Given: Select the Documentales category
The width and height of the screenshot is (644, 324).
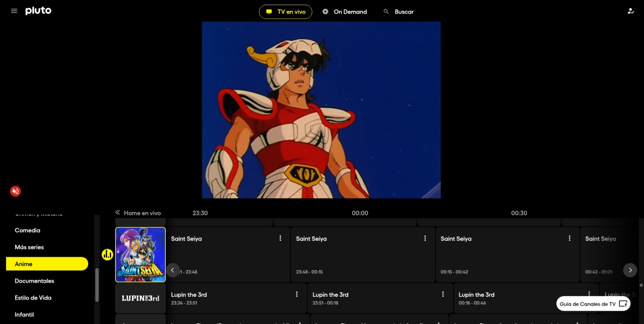Looking at the screenshot, I should click(x=35, y=281).
